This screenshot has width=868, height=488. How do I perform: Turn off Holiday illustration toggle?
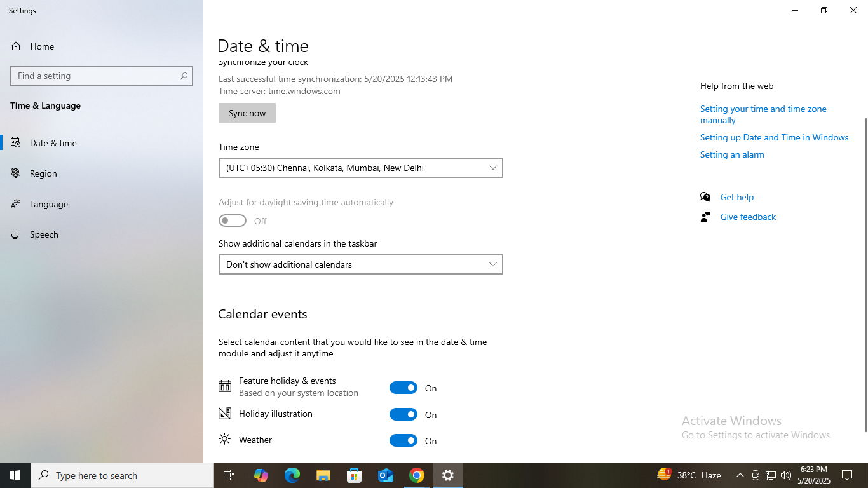pos(403,414)
